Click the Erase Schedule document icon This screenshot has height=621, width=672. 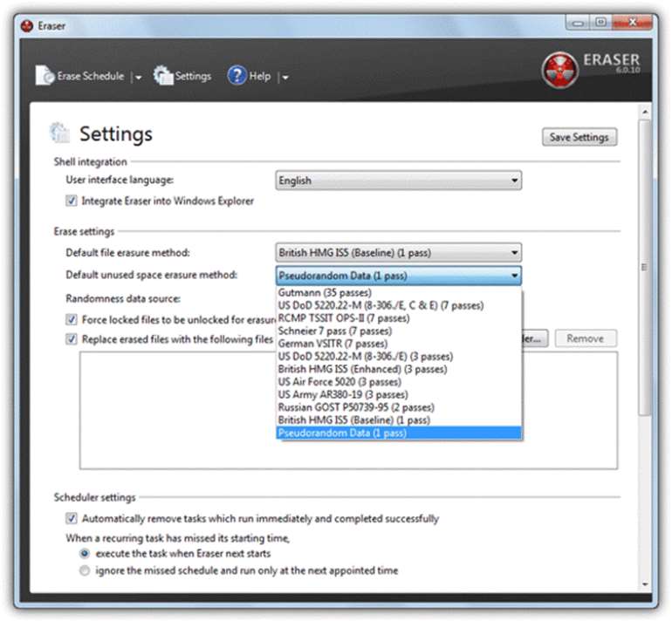tap(45, 75)
